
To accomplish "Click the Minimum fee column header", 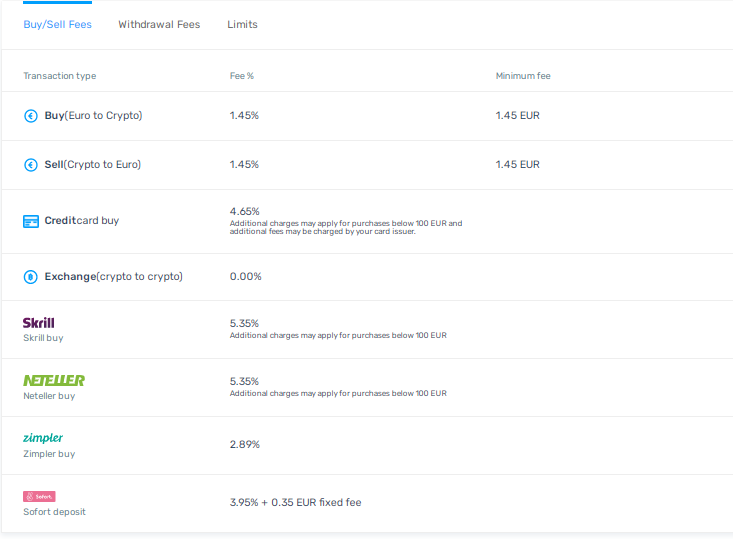I will click(523, 76).
